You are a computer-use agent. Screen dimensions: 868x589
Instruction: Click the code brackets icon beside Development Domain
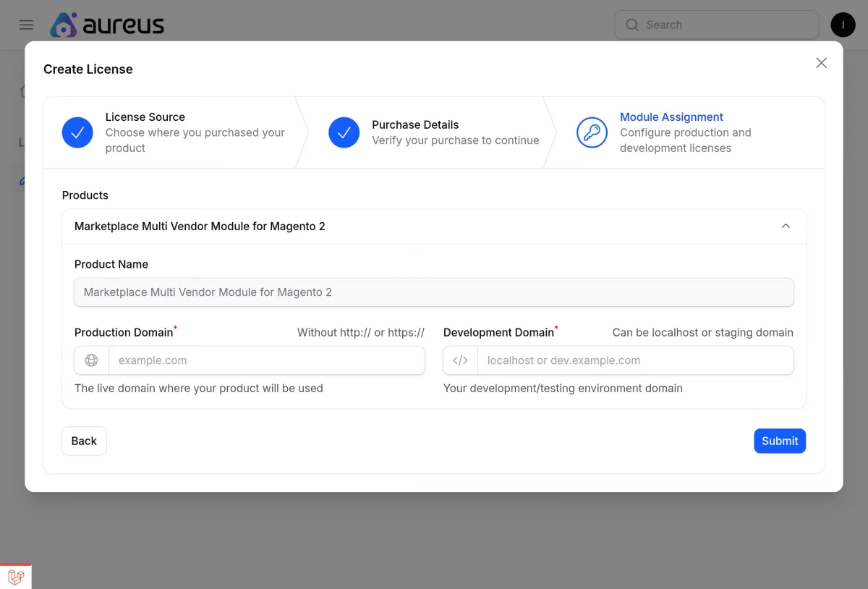pyautogui.click(x=460, y=360)
